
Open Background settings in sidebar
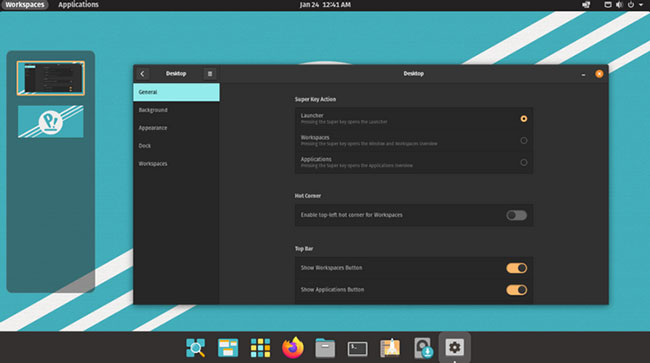point(176,110)
